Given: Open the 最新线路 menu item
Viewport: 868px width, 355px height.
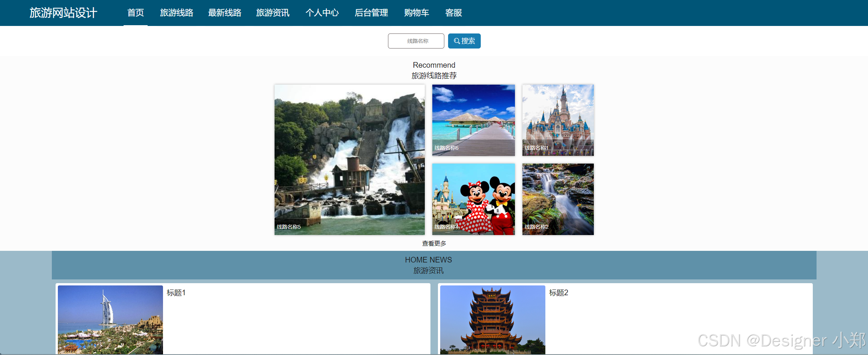Looking at the screenshot, I should coord(225,13).
